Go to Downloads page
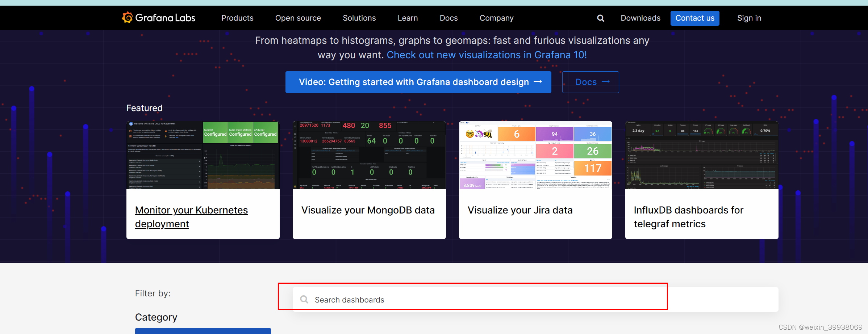 (x=640, y=18)
